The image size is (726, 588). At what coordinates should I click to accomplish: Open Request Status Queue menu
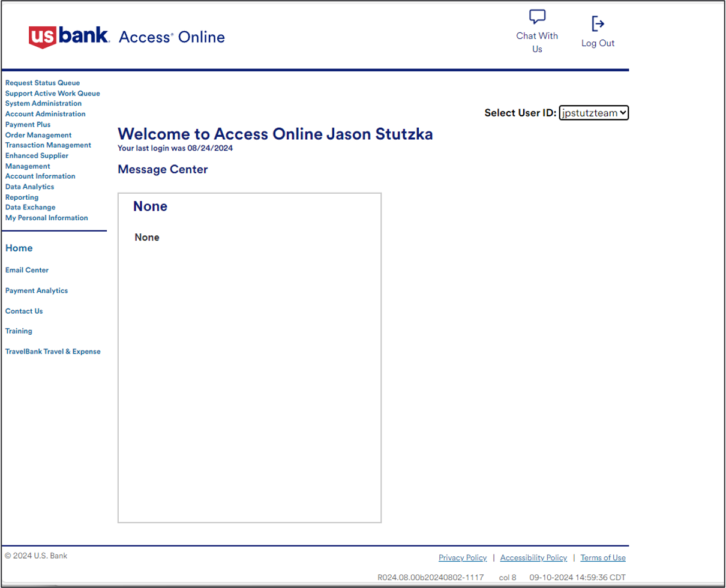tap(43, 83)
